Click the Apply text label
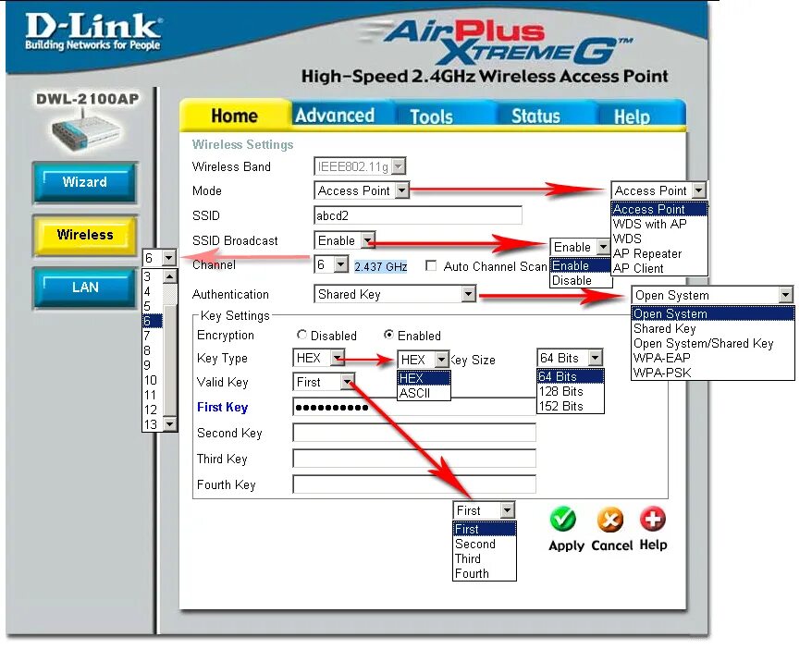Image resolution: width=812 pixels, height=649 pixels. [x=566, y=545]
